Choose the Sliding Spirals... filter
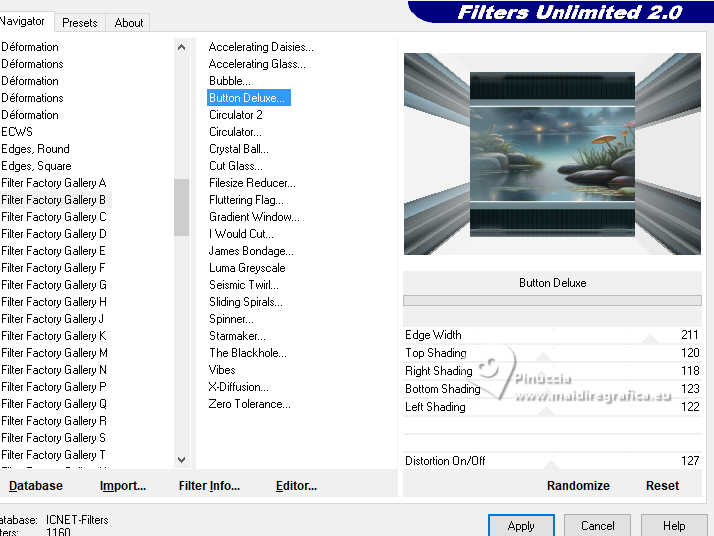 pyautogui.click(x=245, y=302)
